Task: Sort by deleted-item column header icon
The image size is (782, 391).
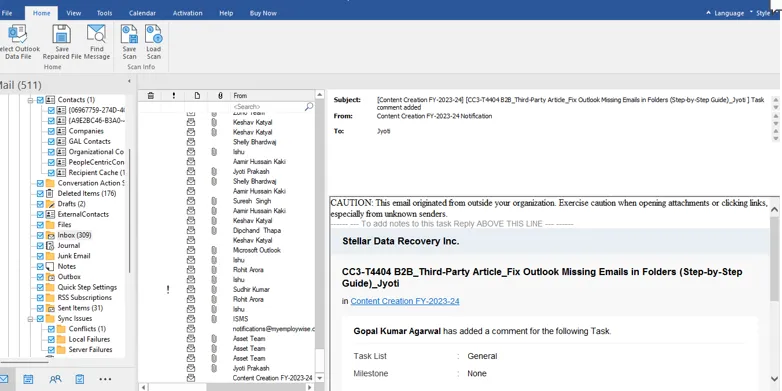Action: (x=151, y=95)
